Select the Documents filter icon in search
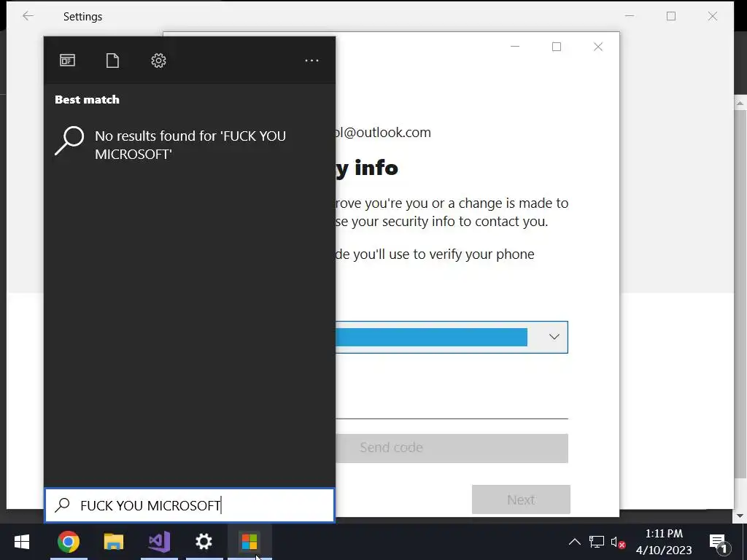Screen dimensions: 747x560 [112, 61]
